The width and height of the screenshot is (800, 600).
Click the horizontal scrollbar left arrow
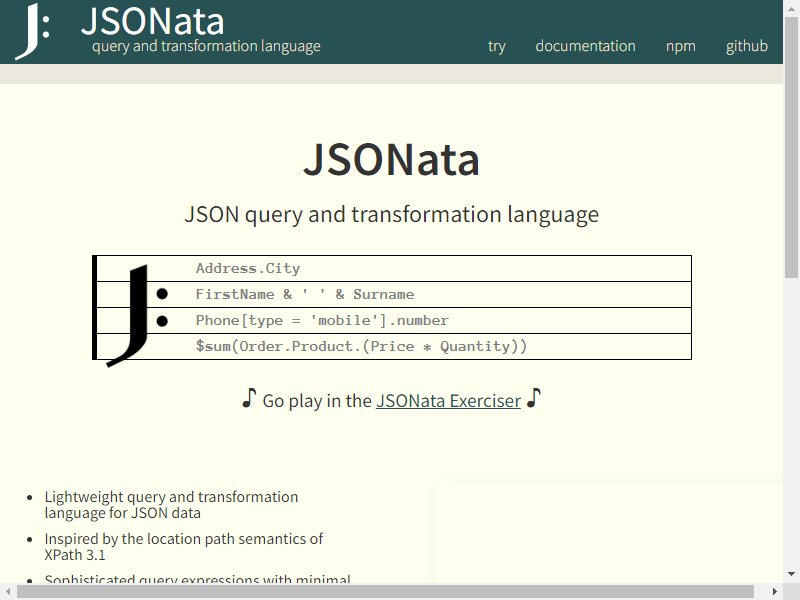pyautogui.click(x=8, y=592)
